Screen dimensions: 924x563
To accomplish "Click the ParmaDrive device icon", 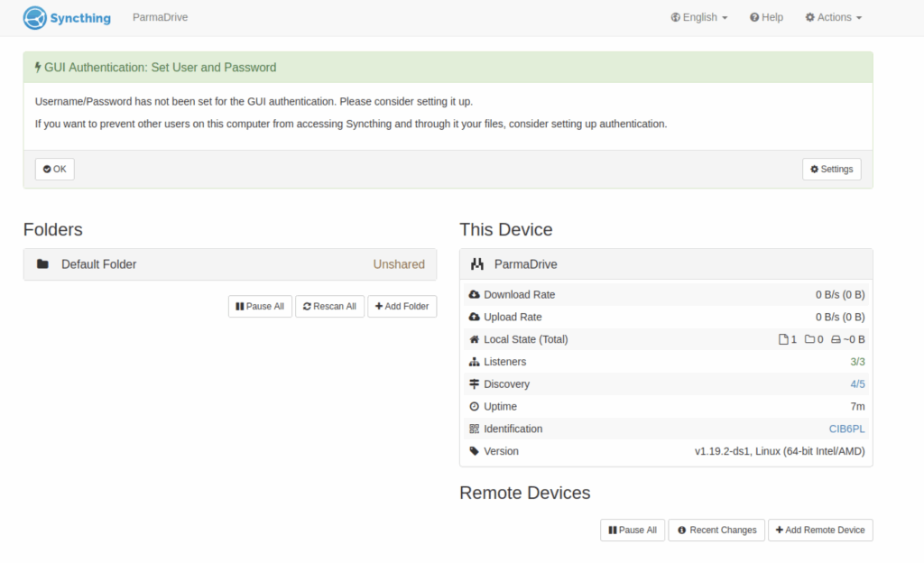I will (x=476, y=263).
